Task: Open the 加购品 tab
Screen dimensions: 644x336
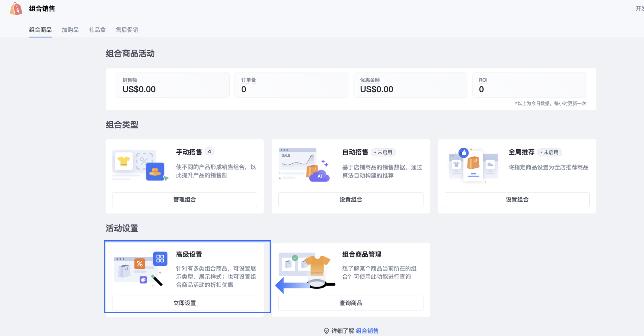Action: [x=70, y=30]
